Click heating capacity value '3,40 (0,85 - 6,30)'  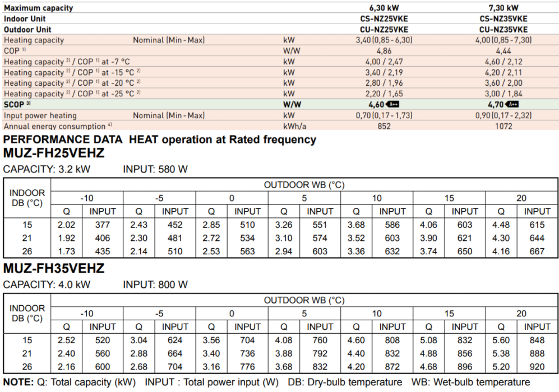(x=384, y=40)
